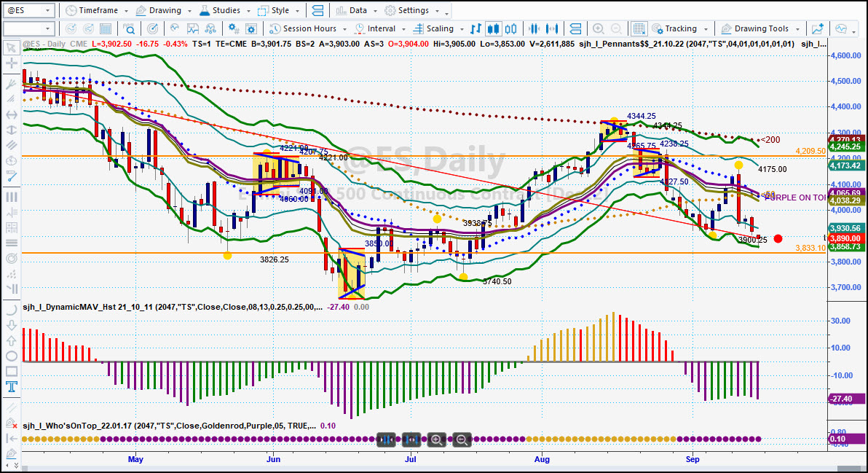868x473 pixels.
Task: Click the magnifier bar search icon
Action: 128,29
